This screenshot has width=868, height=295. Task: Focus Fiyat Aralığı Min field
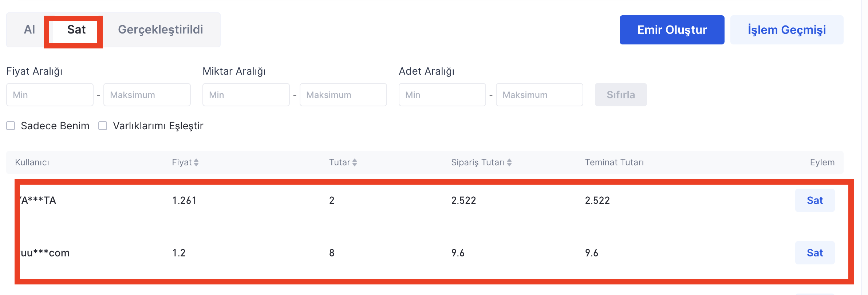coord(50,95)
